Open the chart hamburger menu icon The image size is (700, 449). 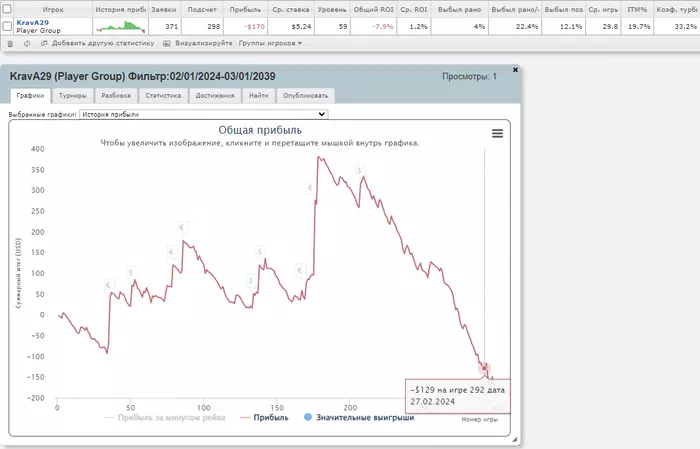coord(497,133)
